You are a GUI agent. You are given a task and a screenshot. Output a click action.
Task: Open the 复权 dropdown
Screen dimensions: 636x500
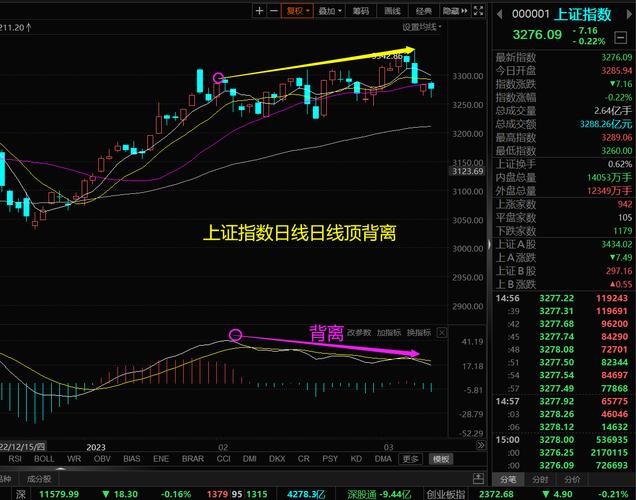tap(297, 11)
